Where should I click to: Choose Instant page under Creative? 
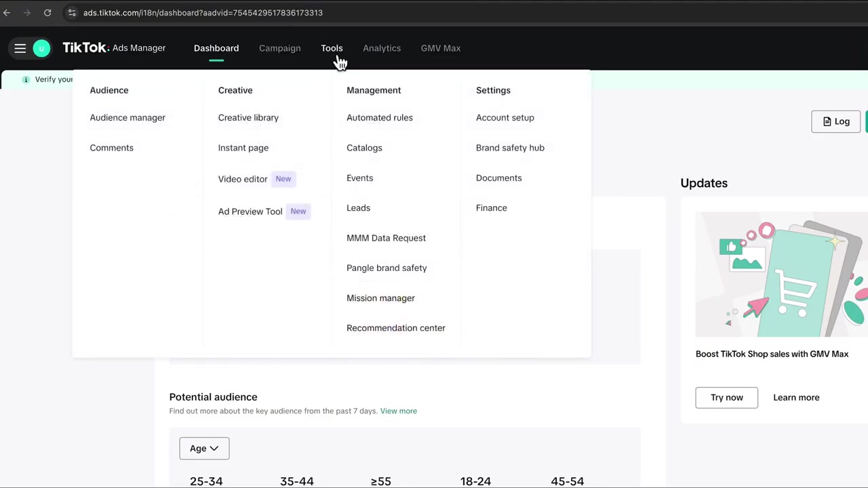pos(243,148)
